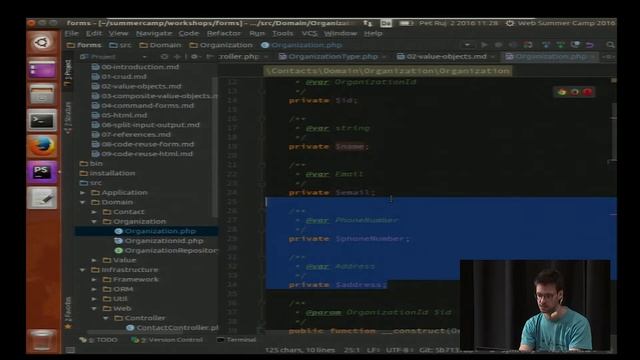Open the Trash in the dock
The width and height of the screenshot is (640, 360).
click(42, 340)
